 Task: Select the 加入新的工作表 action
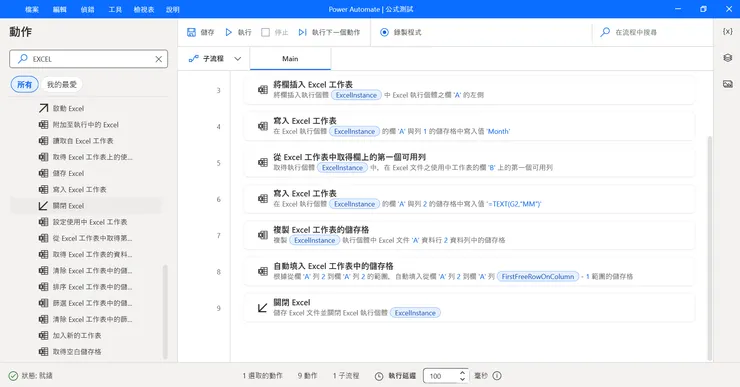coord(85,336)
